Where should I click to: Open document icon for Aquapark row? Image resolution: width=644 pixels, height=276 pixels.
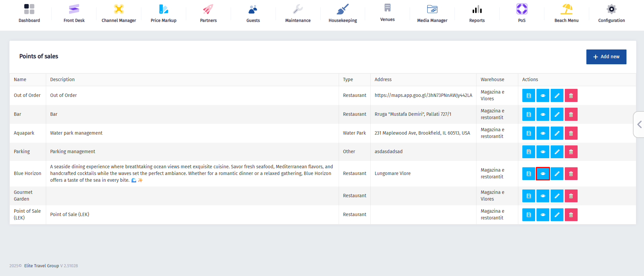coord(528,133)
